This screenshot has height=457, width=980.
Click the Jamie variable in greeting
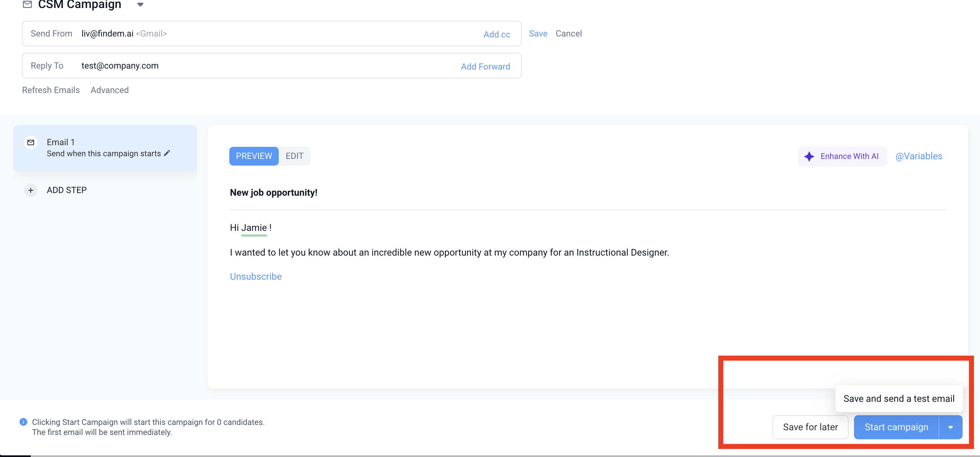tap(254, 228)
